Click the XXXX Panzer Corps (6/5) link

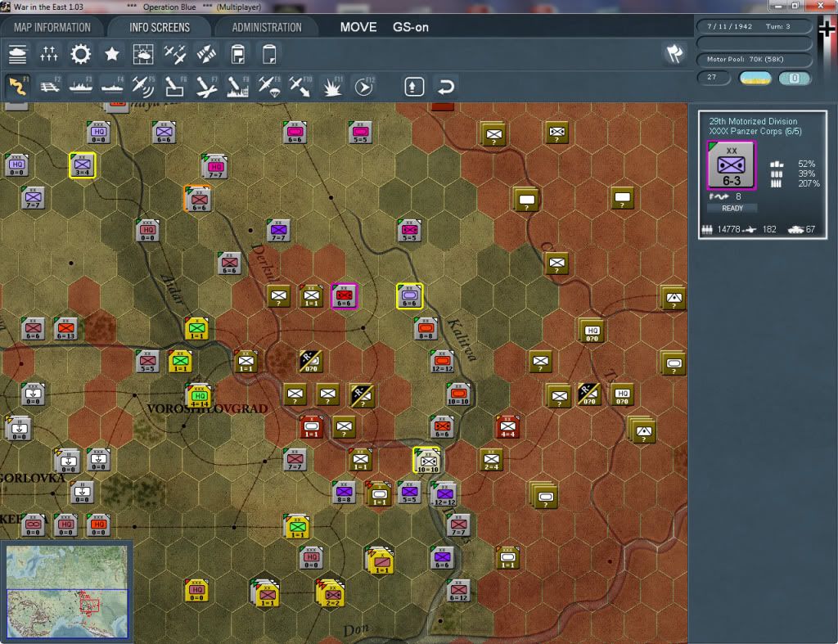(755, 132)
